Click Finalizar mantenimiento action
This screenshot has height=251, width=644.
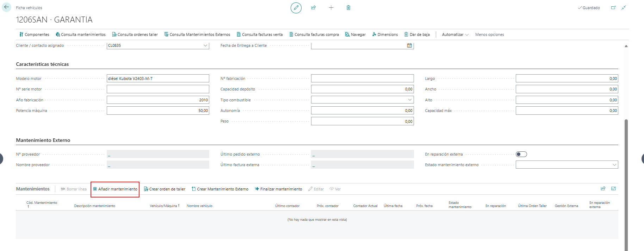click(278, 189)
